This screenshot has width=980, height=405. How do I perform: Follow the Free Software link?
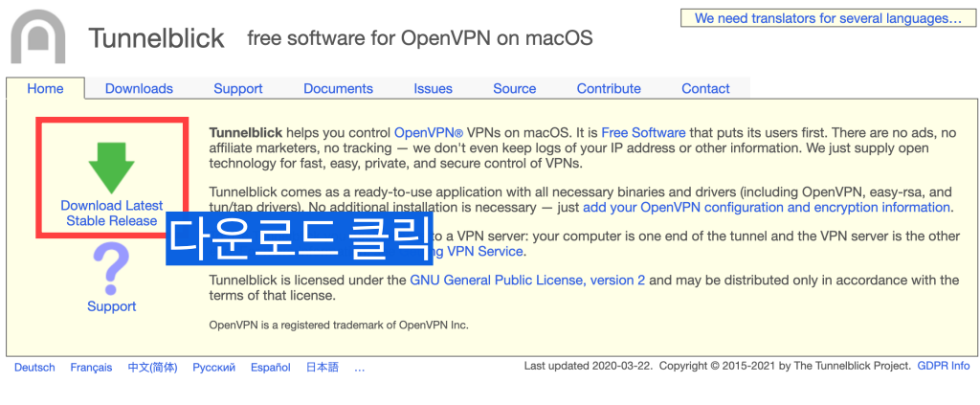click(x=643, y=132)
